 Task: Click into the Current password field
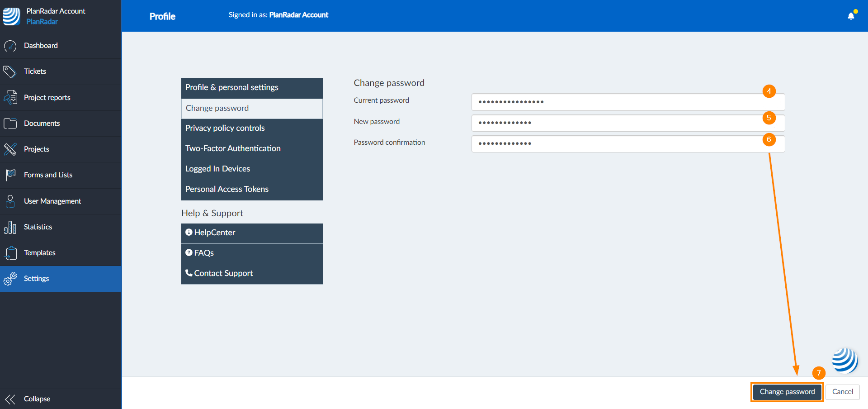(x=628, y=102)
